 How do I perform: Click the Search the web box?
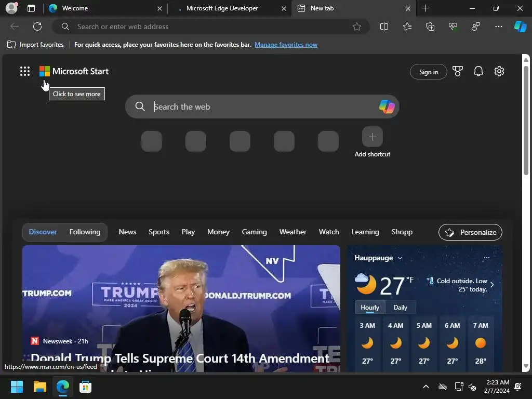pyautogui.click(x=262, y=107)
